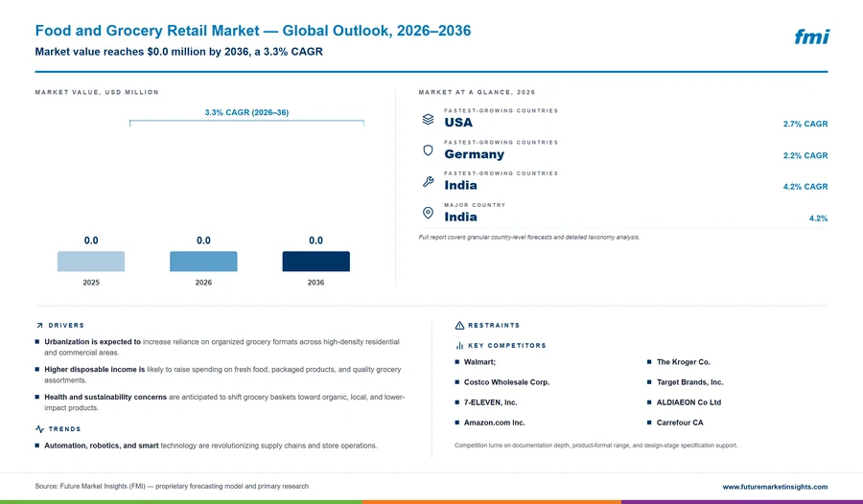Click the 2025 axis label
This screenshot has width=863, height=504.
point(91,283)
